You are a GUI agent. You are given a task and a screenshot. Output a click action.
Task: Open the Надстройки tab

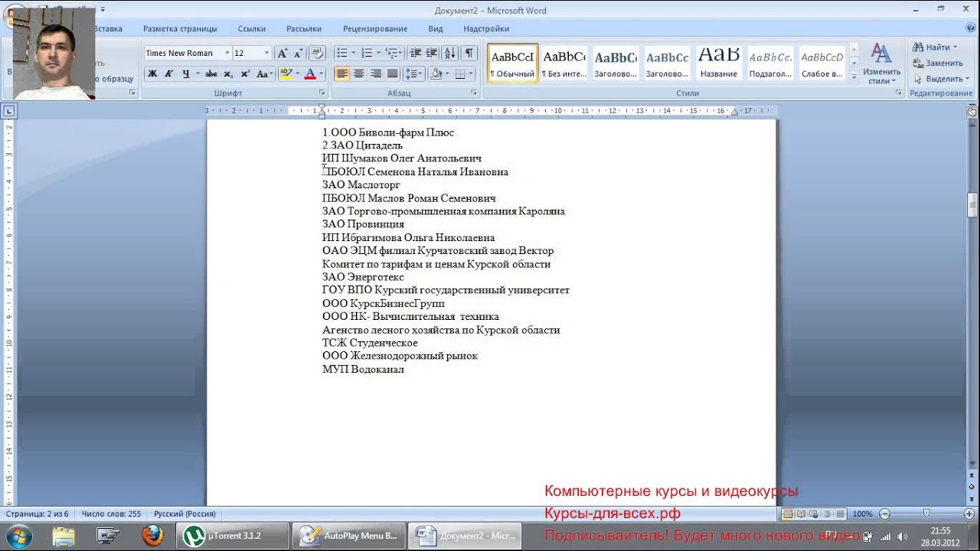[x=486, y=28]
